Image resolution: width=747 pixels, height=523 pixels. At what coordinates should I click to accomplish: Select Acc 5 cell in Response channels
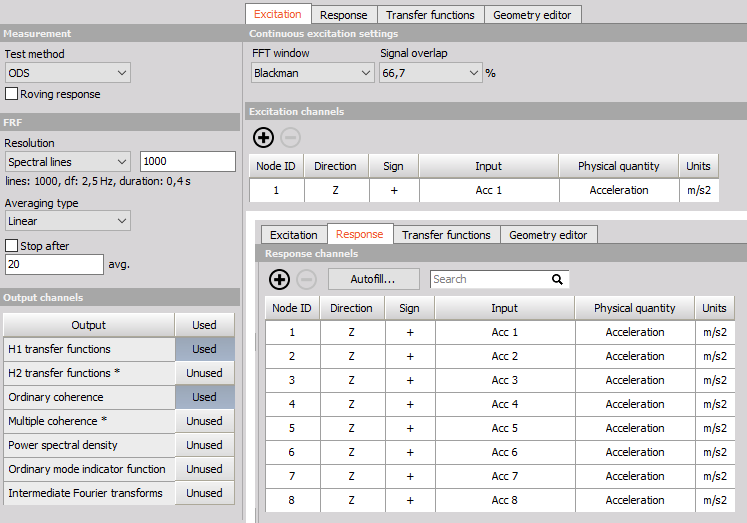pos(505,428)
